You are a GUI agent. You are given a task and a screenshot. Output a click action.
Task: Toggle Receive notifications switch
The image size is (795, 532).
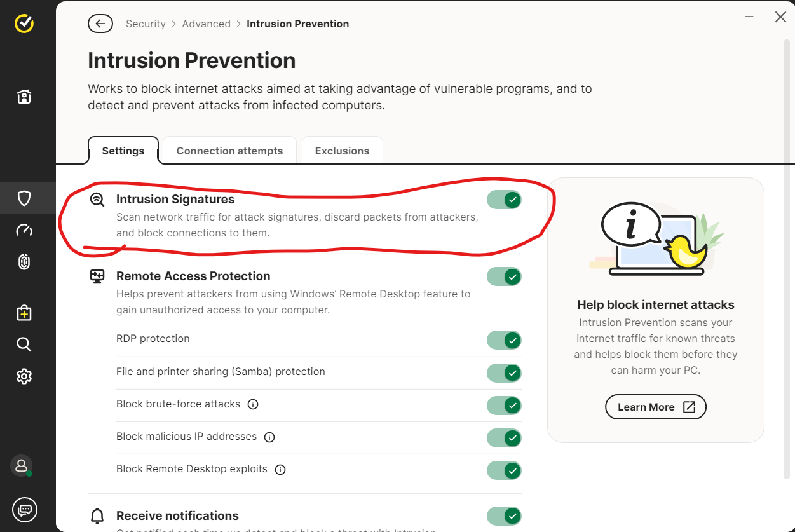505,515
